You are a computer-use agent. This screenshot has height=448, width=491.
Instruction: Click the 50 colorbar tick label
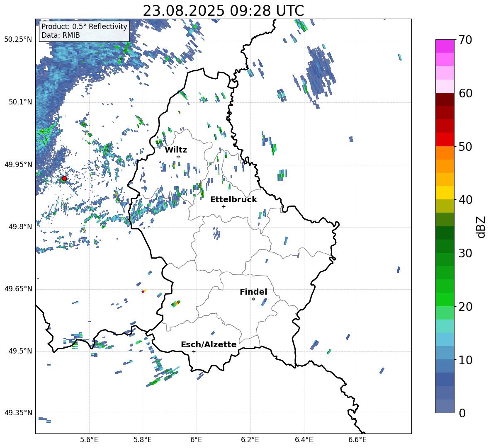point(465,147)
